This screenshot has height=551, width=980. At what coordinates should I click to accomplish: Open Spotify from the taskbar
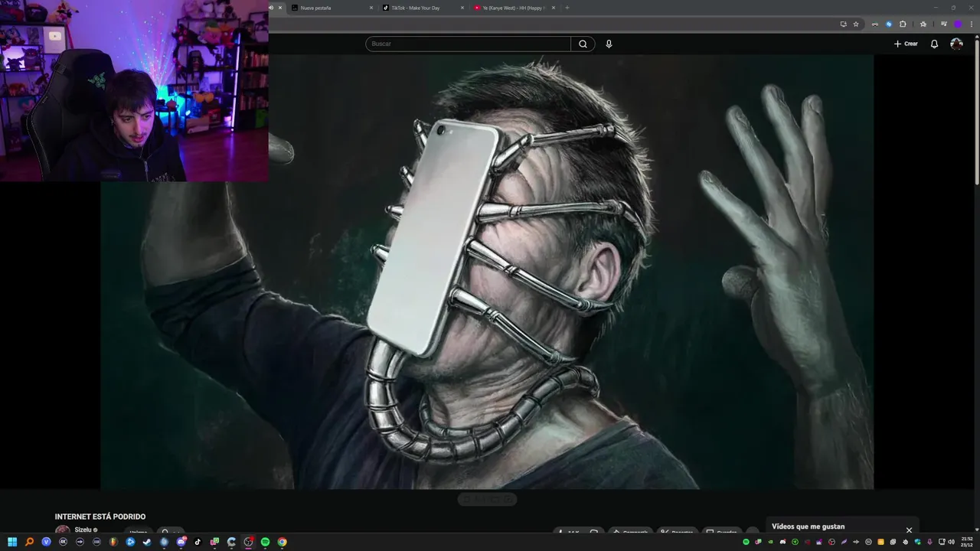click(265, 542)
